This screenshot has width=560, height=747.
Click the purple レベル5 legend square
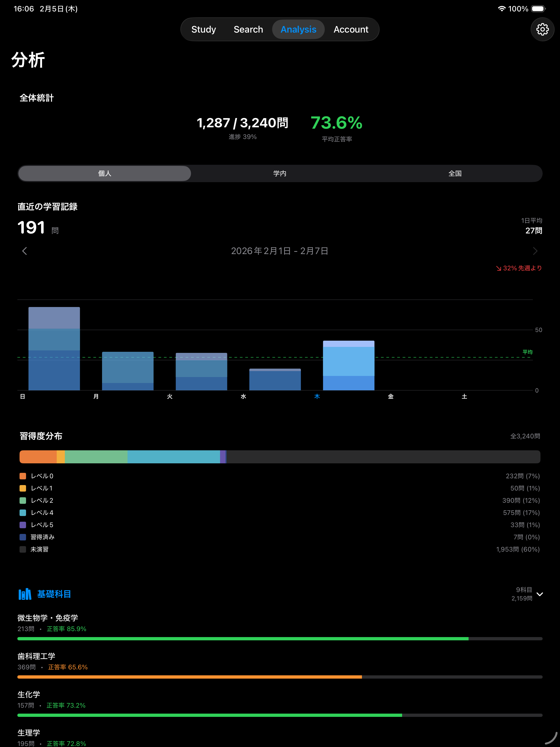click(x=23, y=525)
